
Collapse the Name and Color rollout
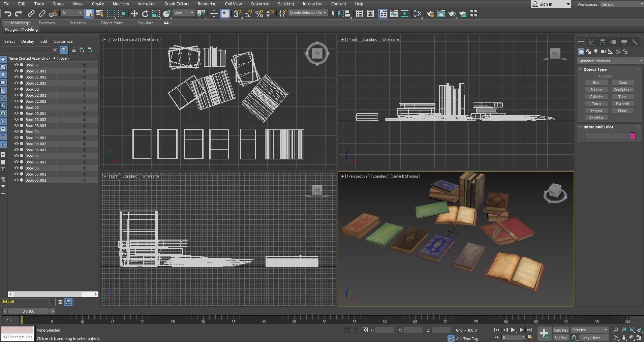[x=580, y=127]
